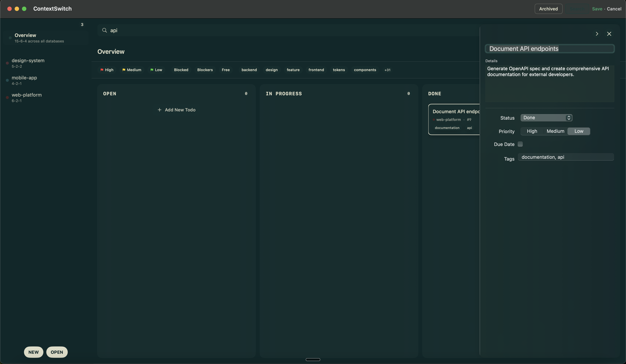Close the detail panel with the X icon
The image size is (626, 364).
coord(609,34)
